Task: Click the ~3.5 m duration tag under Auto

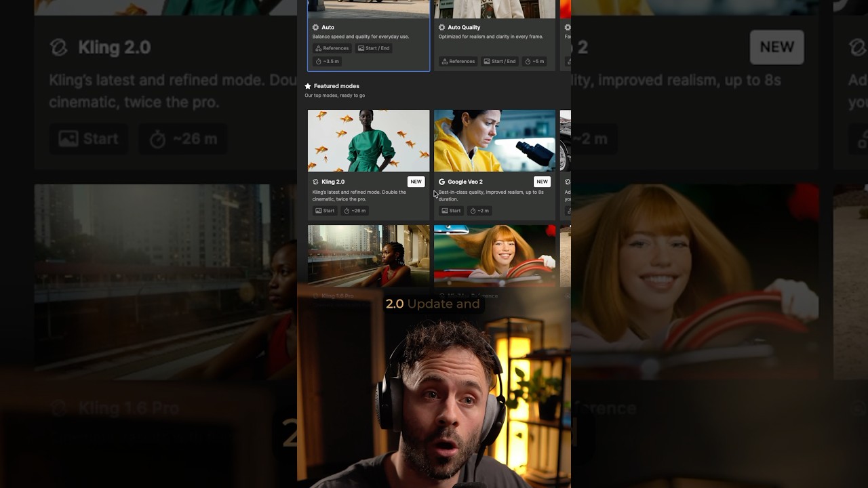Action: tap(328, 61)
